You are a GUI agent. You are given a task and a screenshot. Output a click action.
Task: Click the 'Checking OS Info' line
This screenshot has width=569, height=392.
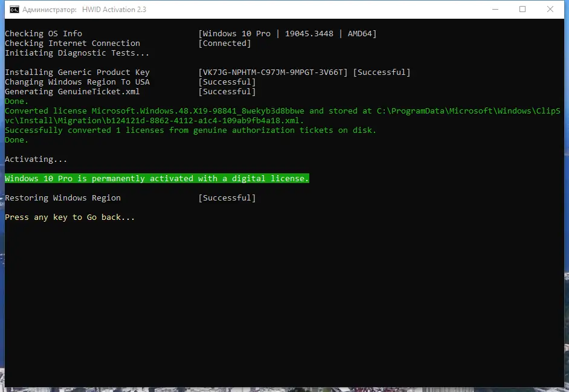tap(43, 34)
